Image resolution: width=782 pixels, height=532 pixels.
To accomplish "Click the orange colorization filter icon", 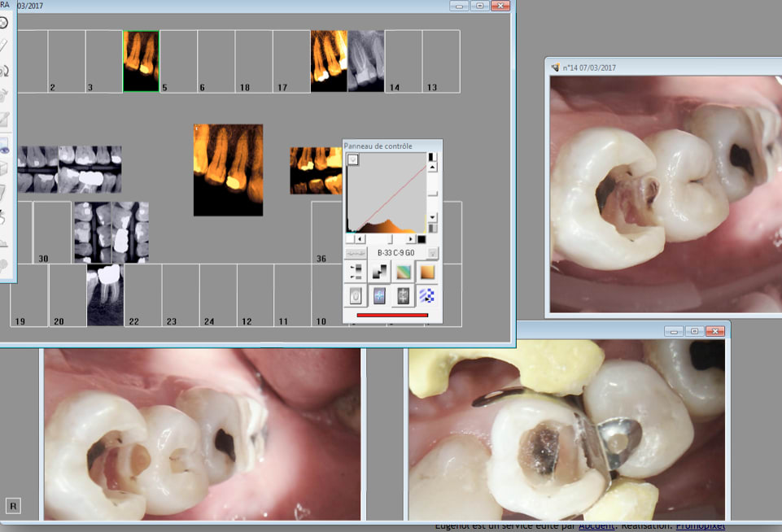I will pos(427,273).
